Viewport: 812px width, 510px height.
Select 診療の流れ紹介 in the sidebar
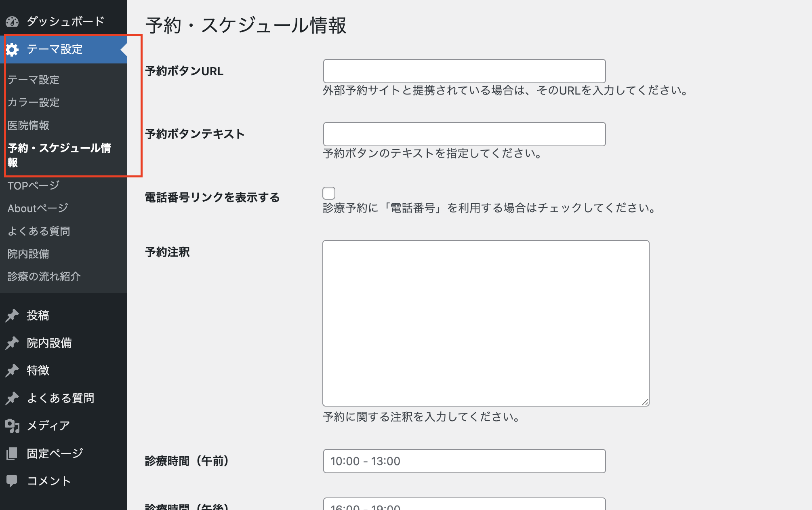click(44, 276)
